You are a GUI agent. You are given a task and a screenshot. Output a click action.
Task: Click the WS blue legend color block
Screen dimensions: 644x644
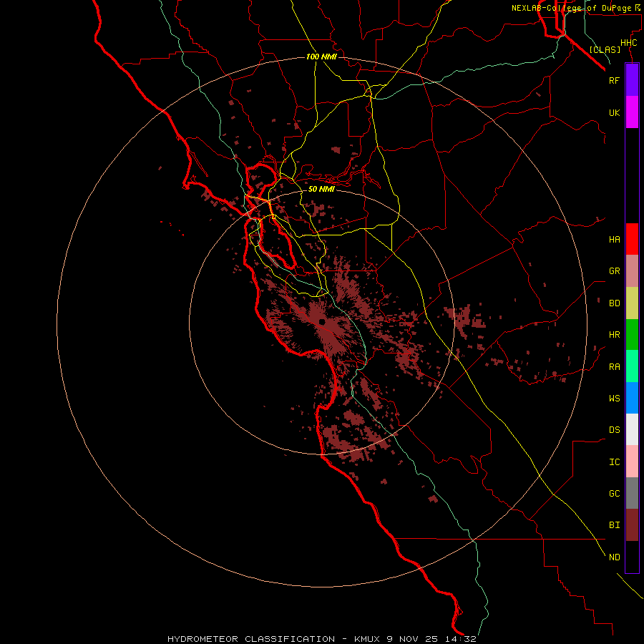click(x=632, y=398)
